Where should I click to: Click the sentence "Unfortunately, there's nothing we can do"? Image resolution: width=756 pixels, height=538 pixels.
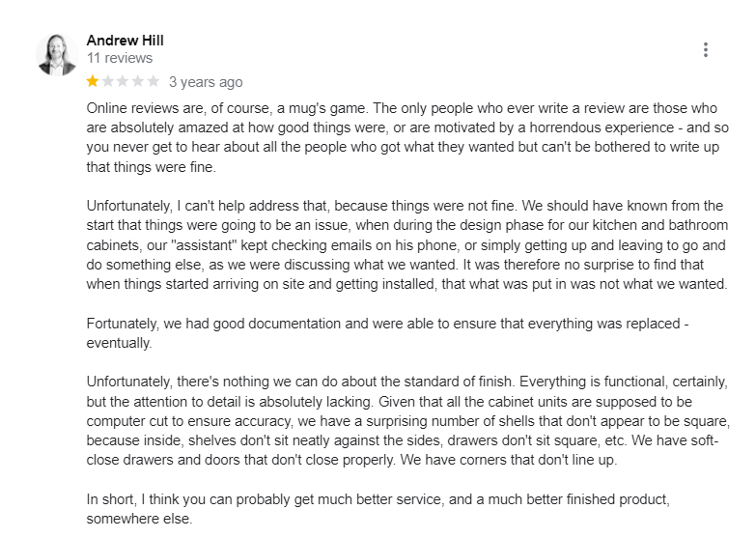pyautogui.click(x=301, y=382)
